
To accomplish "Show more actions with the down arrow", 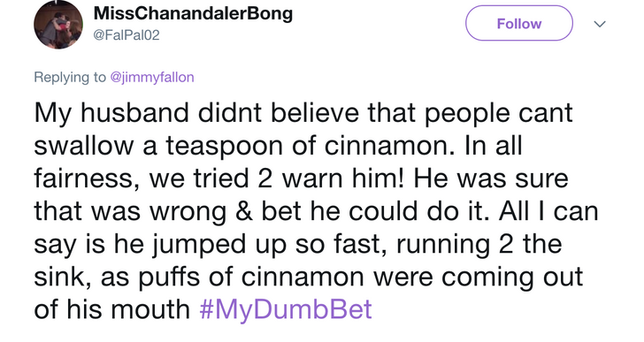I will click(600, 24).
